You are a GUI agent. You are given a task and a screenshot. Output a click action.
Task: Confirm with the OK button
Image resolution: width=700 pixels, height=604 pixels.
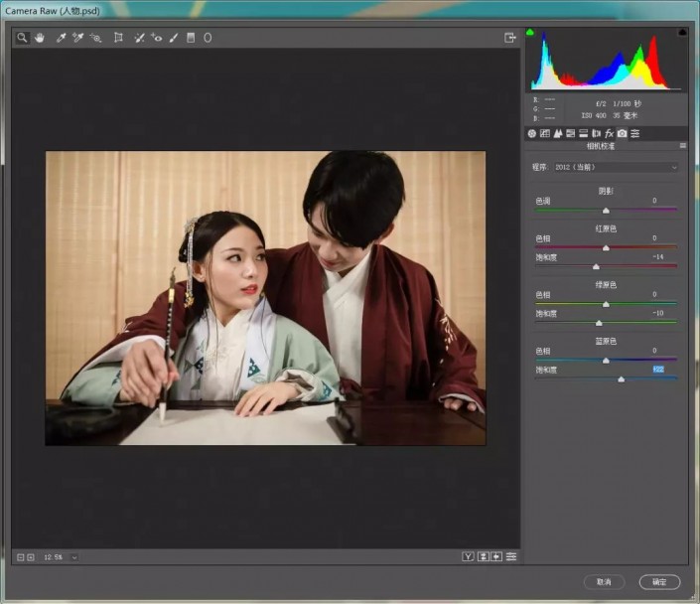[659, 582]
